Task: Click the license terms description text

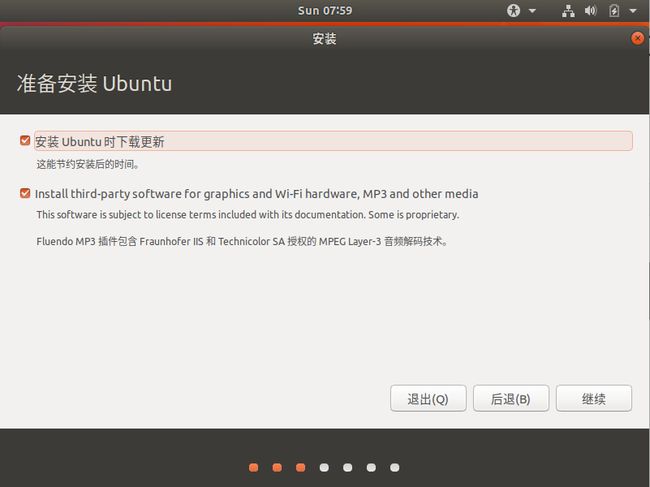Action: (248, 215)
